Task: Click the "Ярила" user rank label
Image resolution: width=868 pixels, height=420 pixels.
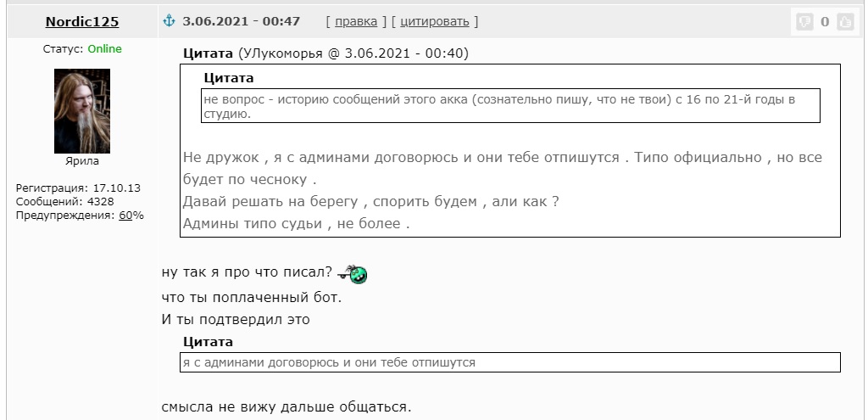Action: click(82, 161)
